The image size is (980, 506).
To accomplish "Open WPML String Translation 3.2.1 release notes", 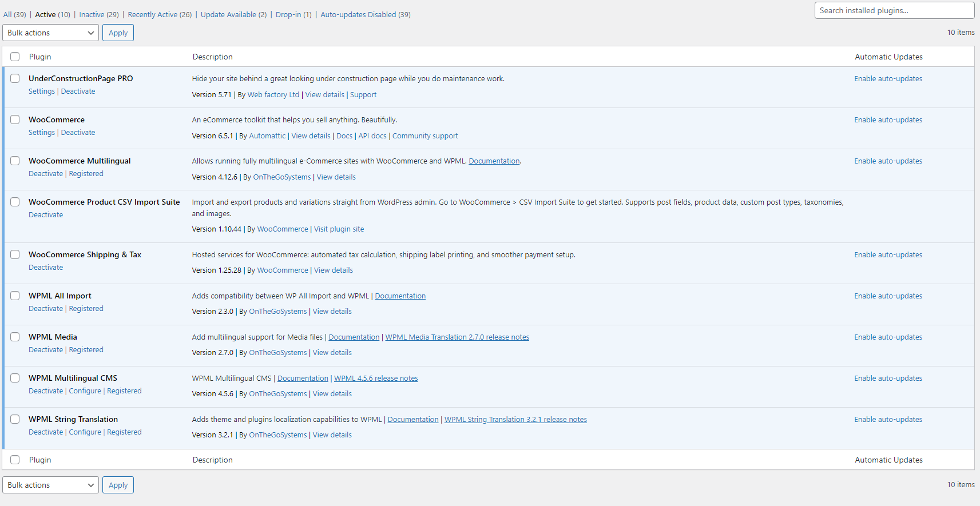I will click(x=515, y=420).
